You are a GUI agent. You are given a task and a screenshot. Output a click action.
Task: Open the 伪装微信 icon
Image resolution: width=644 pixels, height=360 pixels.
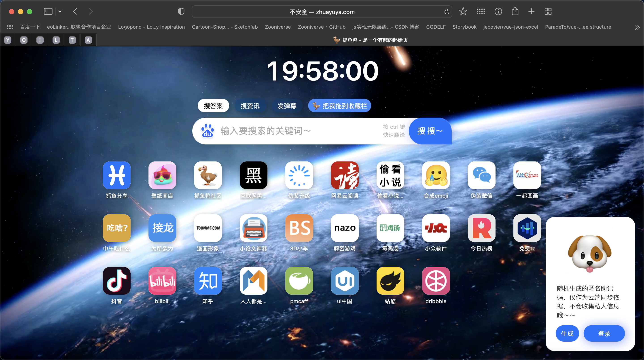[x=481, y=175]
